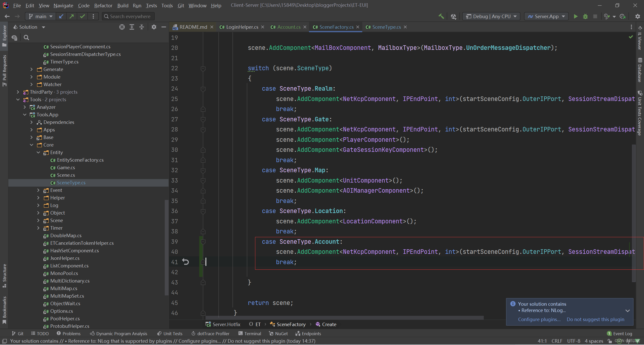The width and height of the screenshot is (644, 345).
Task: Toggle code fold at line 22 switch
Action: click(x=203, y=68)
